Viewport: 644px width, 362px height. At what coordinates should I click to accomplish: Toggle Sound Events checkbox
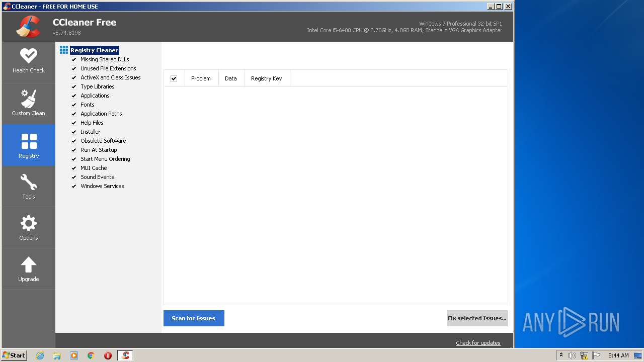coord(74,177)
